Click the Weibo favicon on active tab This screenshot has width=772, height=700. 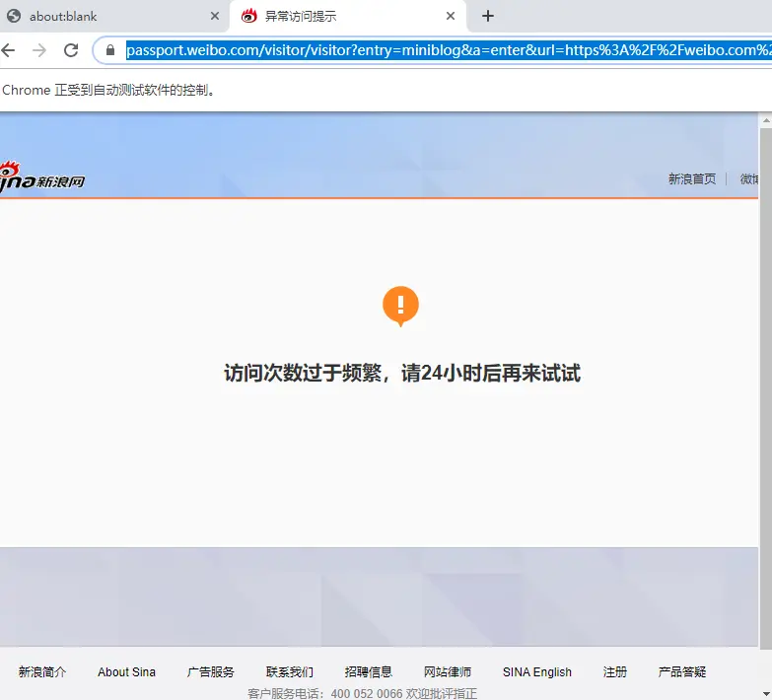point(249,16)
